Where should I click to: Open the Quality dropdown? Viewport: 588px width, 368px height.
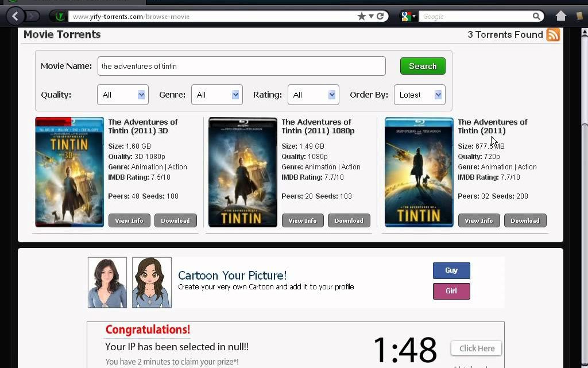tap(123, 95)
